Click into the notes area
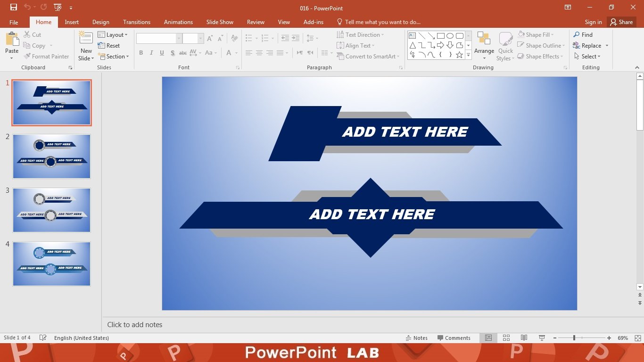The height and width of the screenshot is (362, 644). [x=369, y=325]
